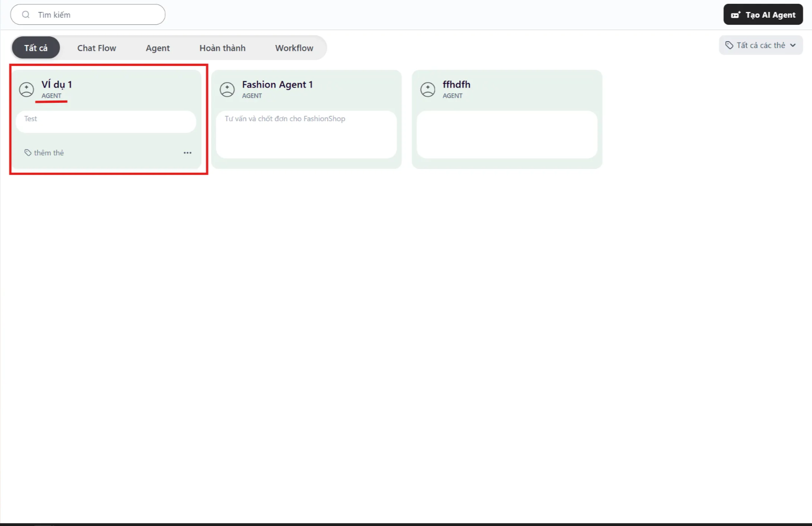Click the Fashion Agent 1 avatar icon

[x=227, y=90]
